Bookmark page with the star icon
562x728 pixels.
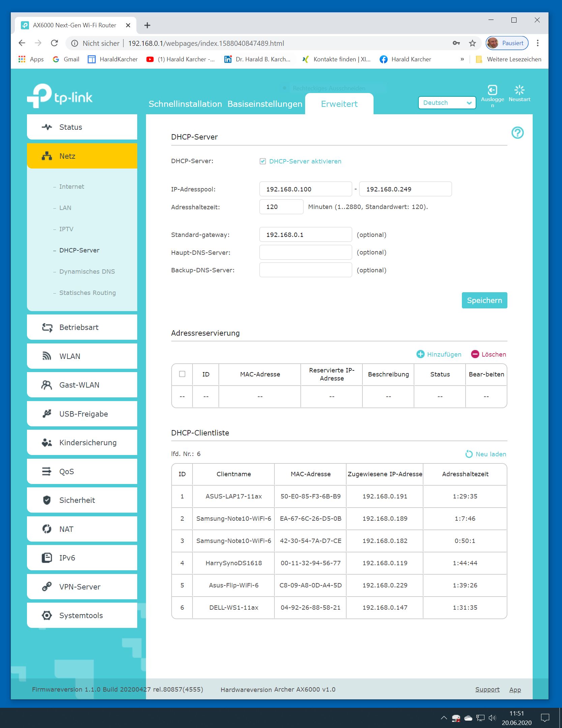(x=472, y=43)
